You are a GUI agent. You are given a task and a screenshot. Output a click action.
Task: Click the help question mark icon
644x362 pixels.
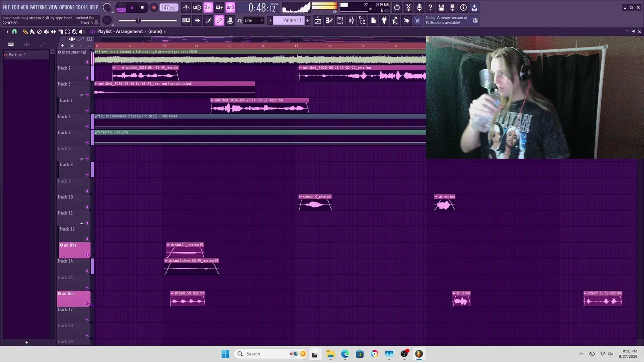[x=430, y=7]
